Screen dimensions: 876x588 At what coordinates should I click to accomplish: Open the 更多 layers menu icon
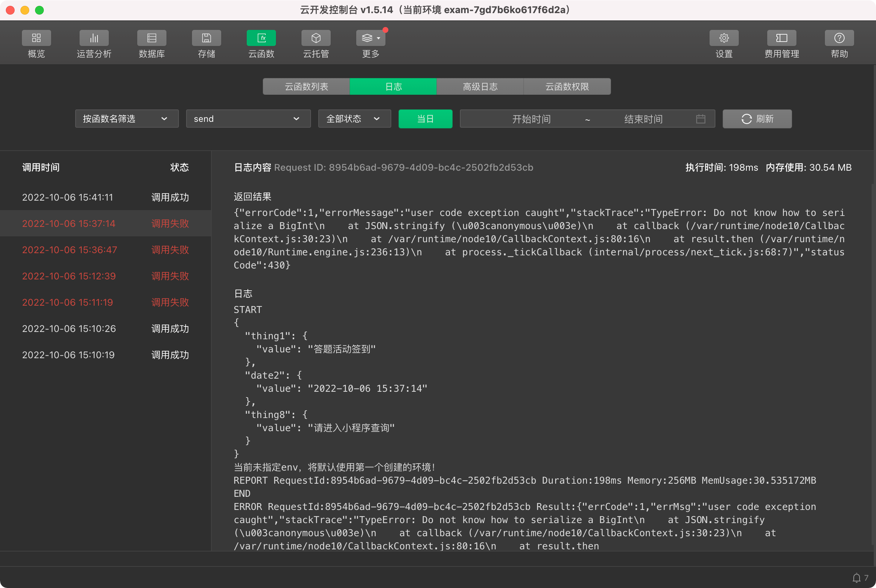(370, 38)
